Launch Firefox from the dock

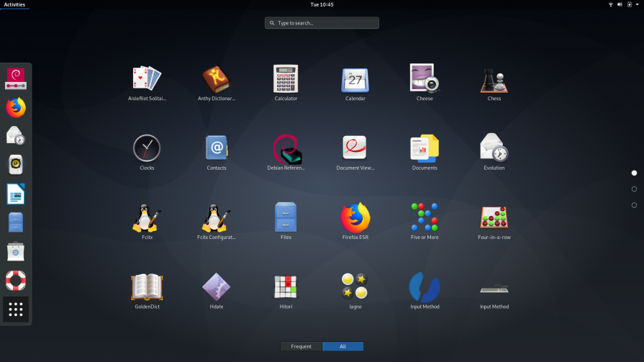(x=16, y=108)
